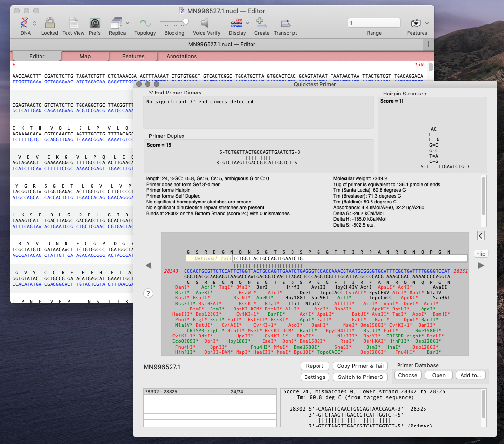The width and height of the screenshot is (504, 444).
Task: Open the Prefs tool
Action: click(94, 23)
